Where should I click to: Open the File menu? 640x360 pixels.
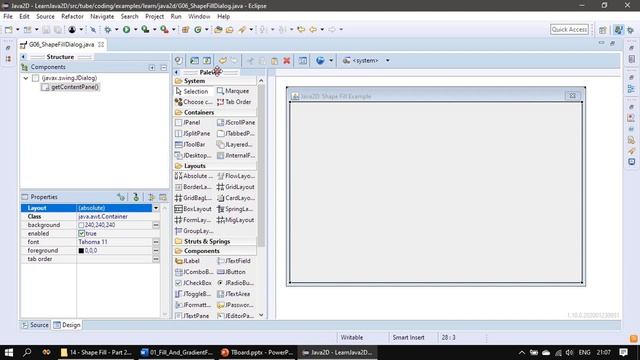point(8,16)
